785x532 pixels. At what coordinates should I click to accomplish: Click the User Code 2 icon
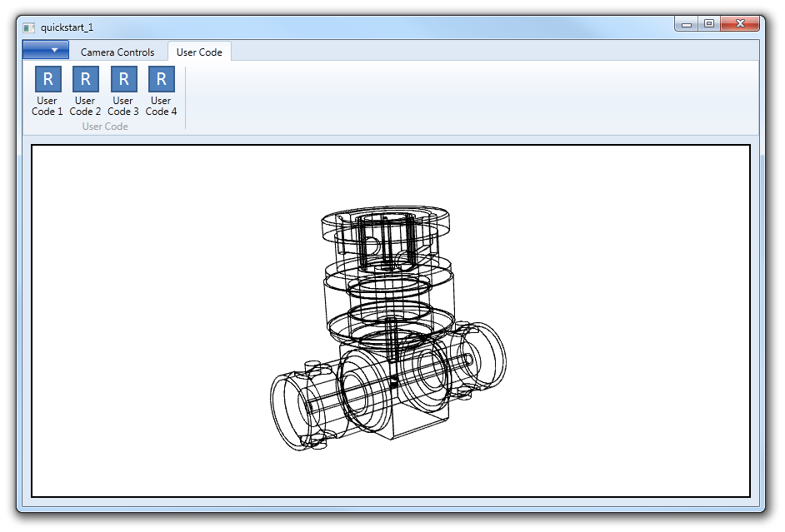[x=85, y=92]
